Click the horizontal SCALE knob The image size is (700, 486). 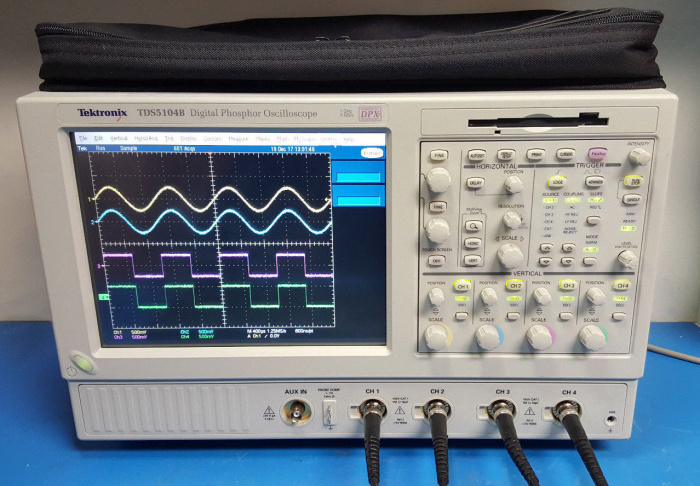(x=510, y=254)
